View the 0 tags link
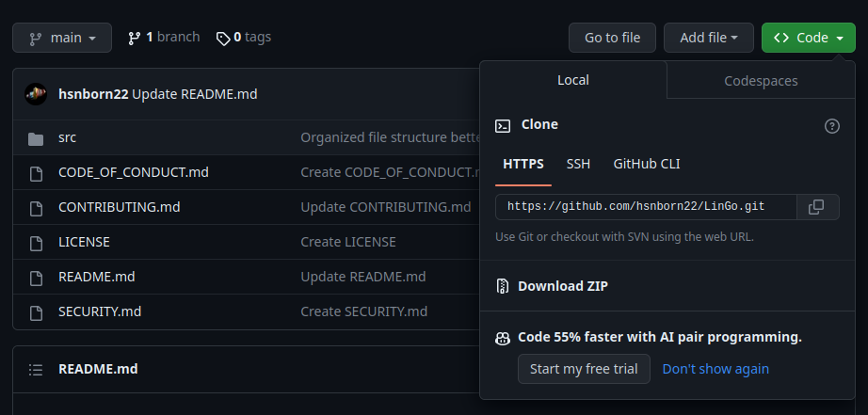The image size is (868, 415). coord(244,37)
